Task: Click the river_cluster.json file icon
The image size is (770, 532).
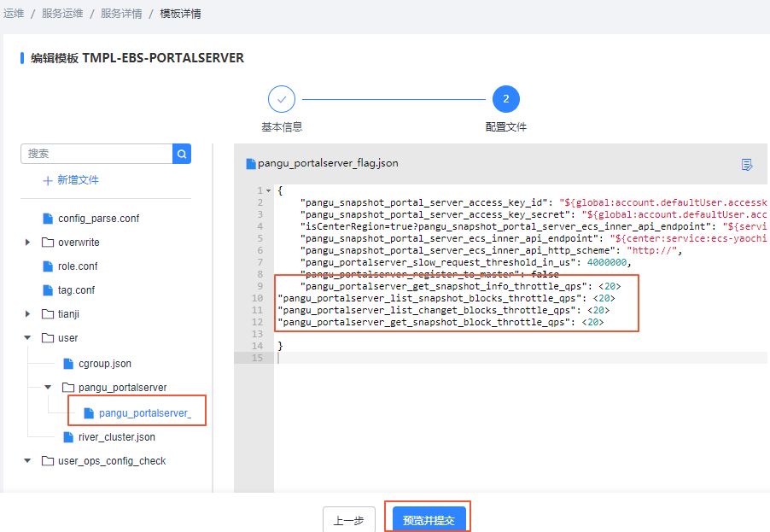Action: pos(68,436)
